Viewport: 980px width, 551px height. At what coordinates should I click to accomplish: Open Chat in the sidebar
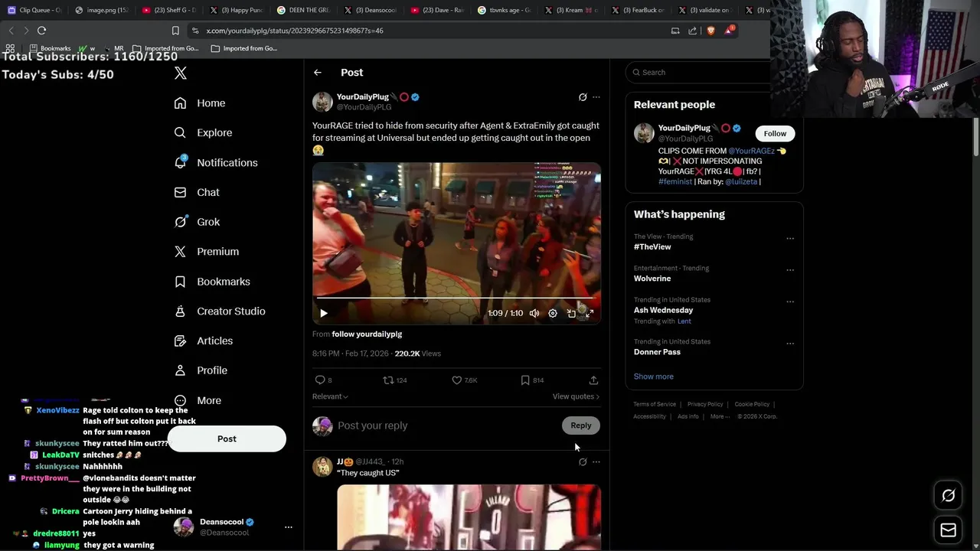(197, 192)
